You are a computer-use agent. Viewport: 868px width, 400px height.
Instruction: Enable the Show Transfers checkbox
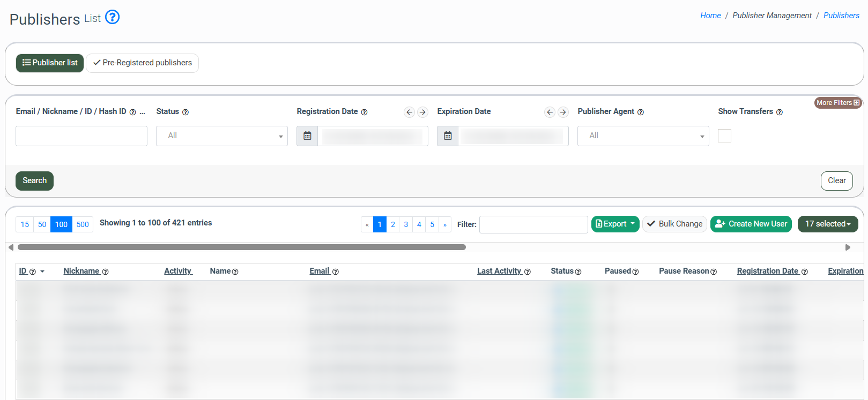(x=724, y=136)
